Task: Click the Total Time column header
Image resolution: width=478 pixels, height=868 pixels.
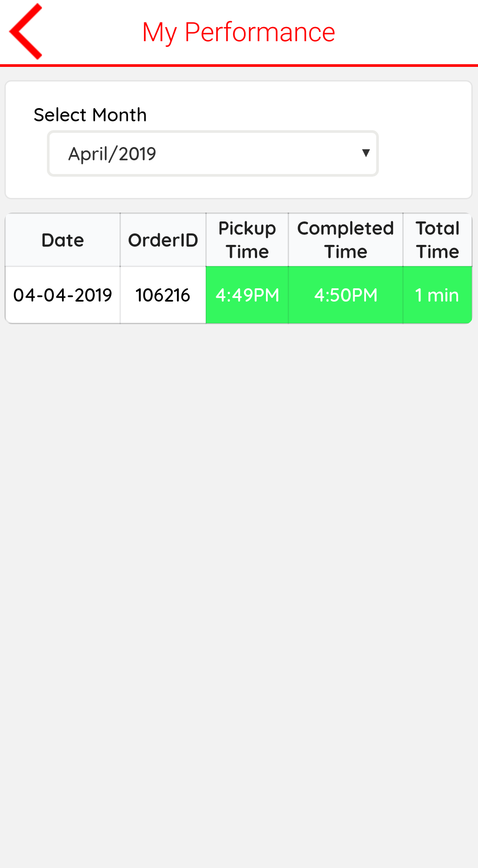Action: (437, 240)
